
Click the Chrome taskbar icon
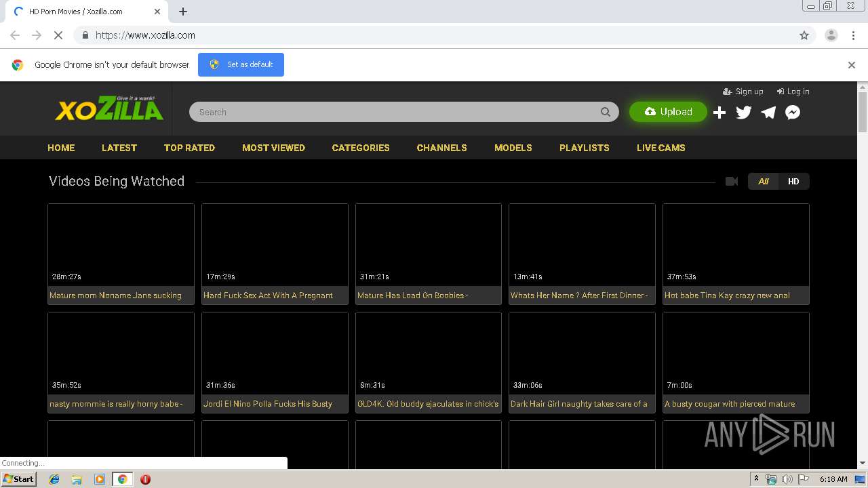pos(122,479)
